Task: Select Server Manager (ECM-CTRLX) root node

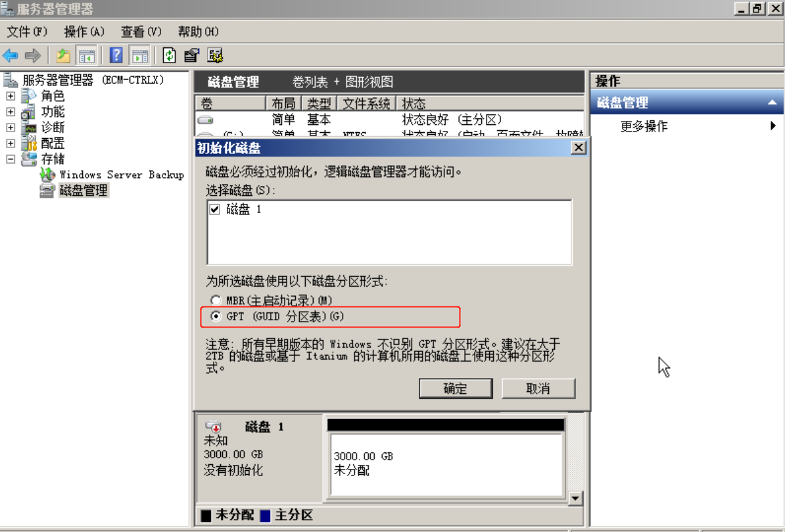Action: 93,80
